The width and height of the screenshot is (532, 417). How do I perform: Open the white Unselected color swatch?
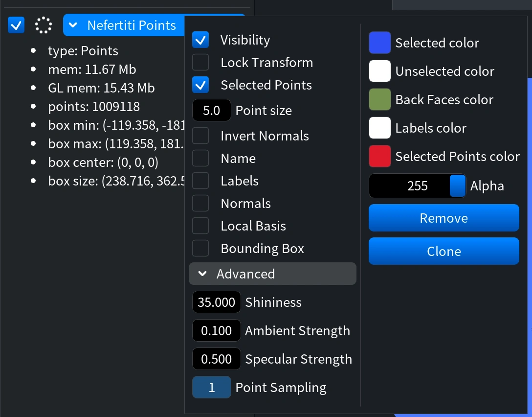click(379, 71)
